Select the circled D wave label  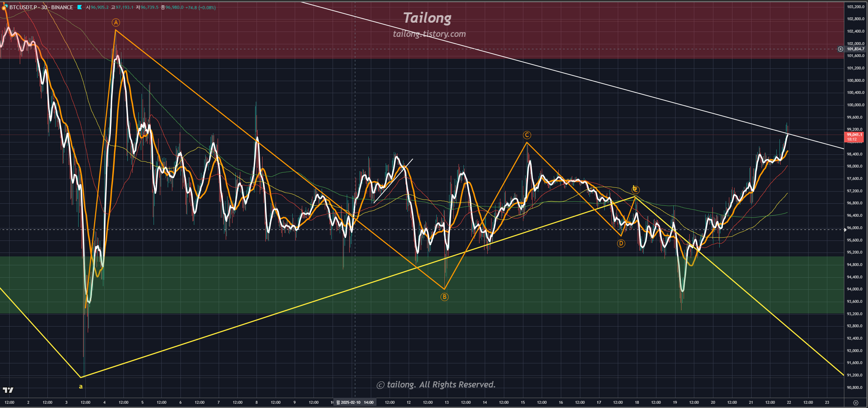[621, 243]
